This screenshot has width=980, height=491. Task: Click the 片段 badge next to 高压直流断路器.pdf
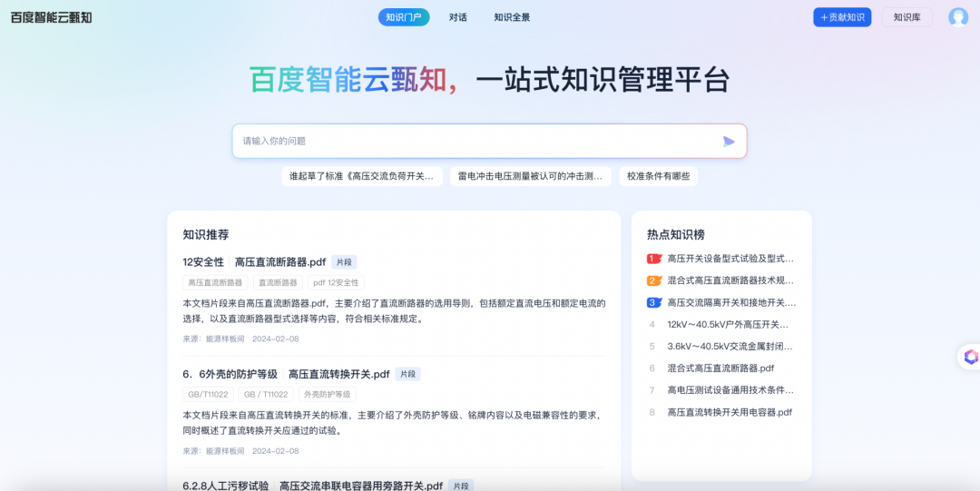[x=345, y=262]
